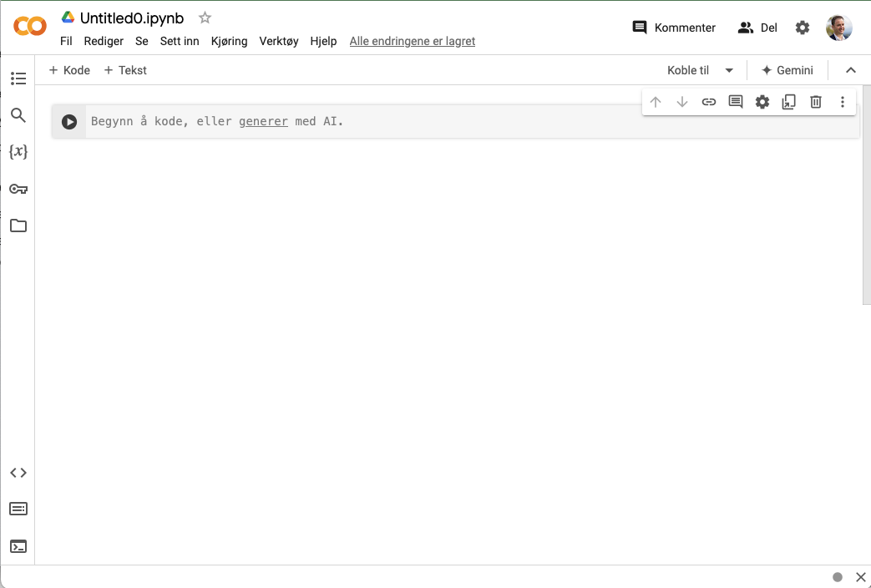Viewport: 871px width, 588px height.
Task: Open the Files folder panel
Action: [18, 226]
